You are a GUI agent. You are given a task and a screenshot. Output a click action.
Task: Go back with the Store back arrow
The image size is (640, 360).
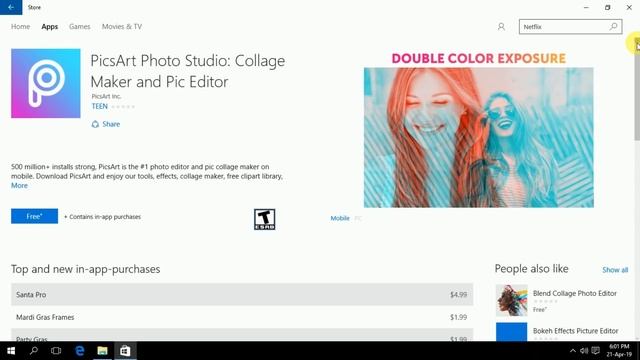pyautogui.click(x=11, y=7)
